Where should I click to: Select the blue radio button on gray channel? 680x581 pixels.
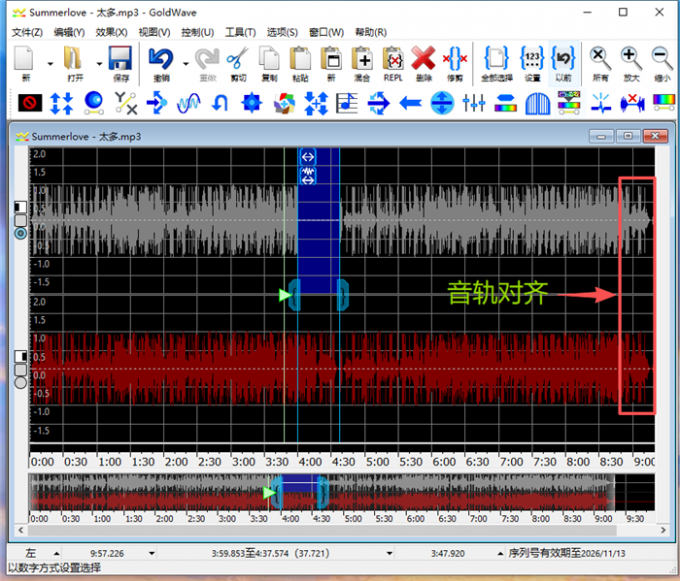21,233
